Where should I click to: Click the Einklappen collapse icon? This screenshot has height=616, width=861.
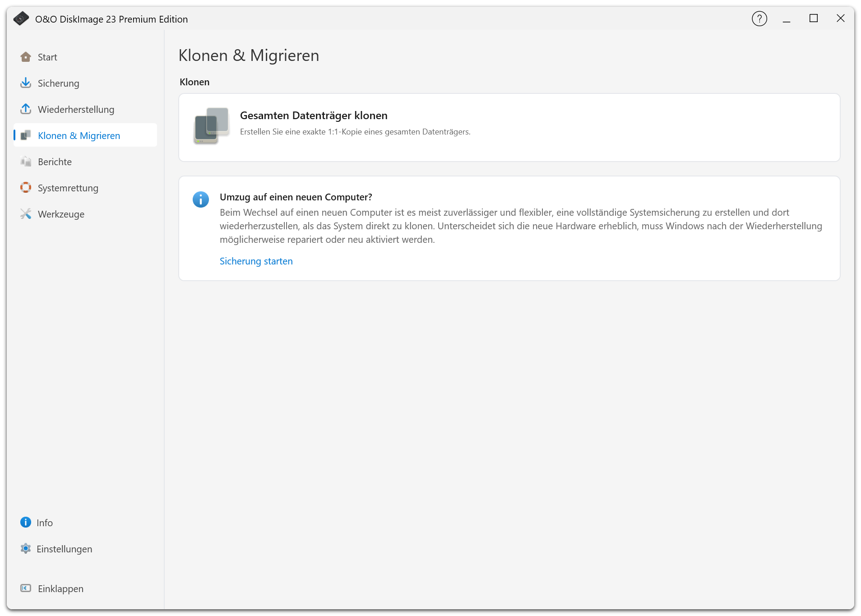click(26, 588)
